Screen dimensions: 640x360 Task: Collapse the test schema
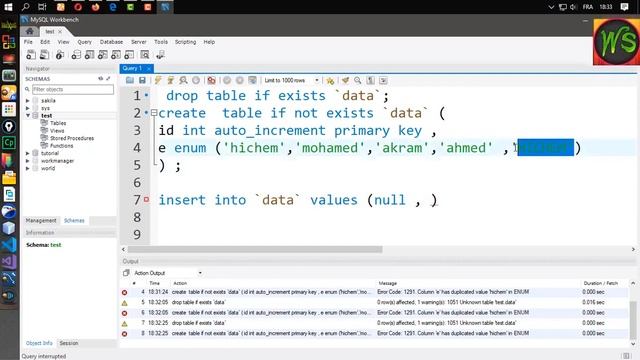click(x=28, y=116)
